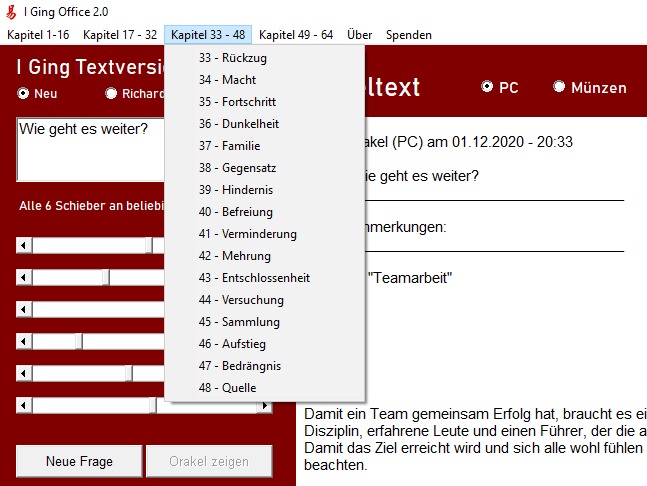The height and width of the screenshot is (486, 647).
Task: Select chapter 42 - Mehrung
Action: click(264, 256)
